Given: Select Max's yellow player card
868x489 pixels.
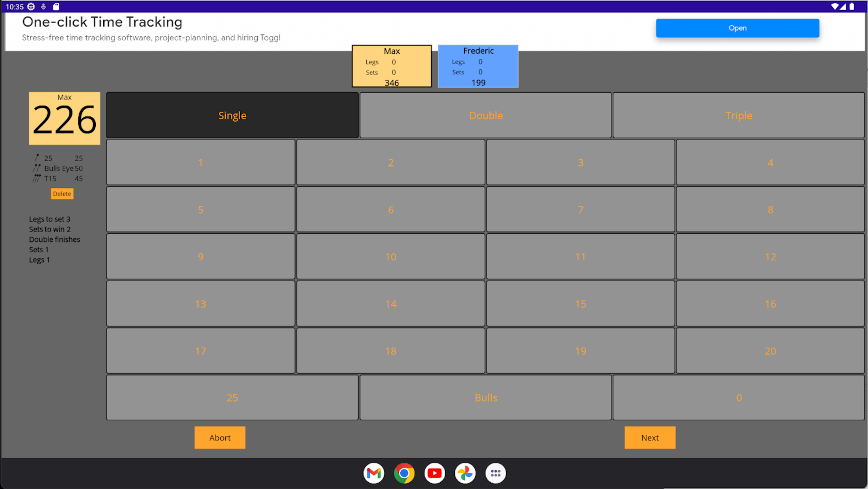Looking at the screenshot, I should [x=392, y=66].
